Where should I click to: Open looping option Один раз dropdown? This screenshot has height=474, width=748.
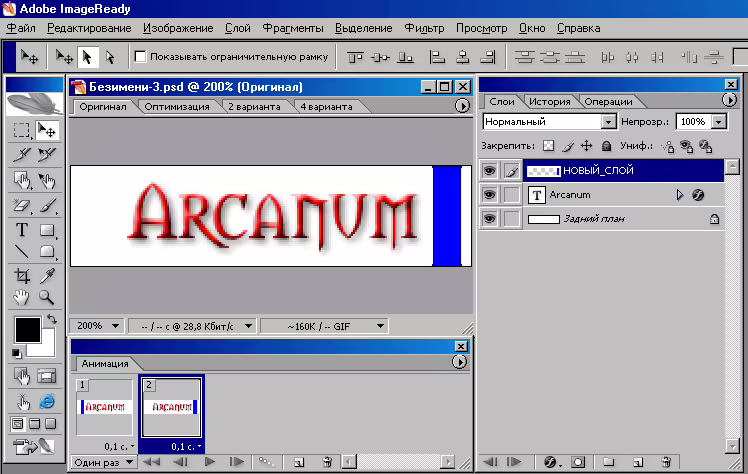tap(104, 462)
